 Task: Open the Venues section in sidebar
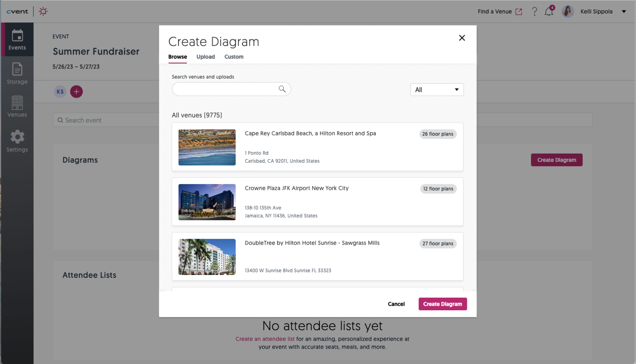pos(17,107)
